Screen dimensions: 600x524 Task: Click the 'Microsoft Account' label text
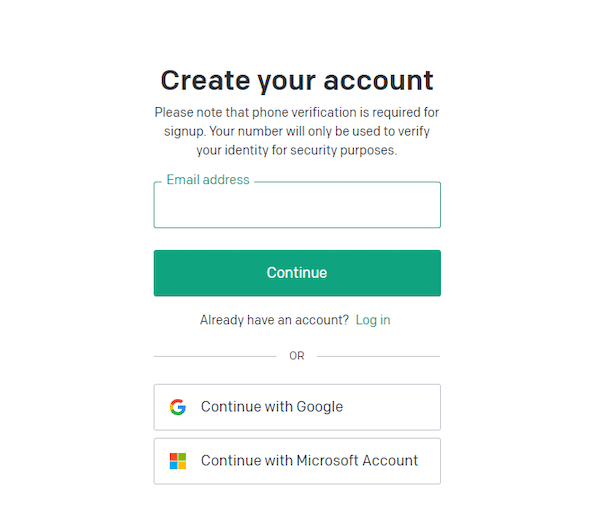357,460
